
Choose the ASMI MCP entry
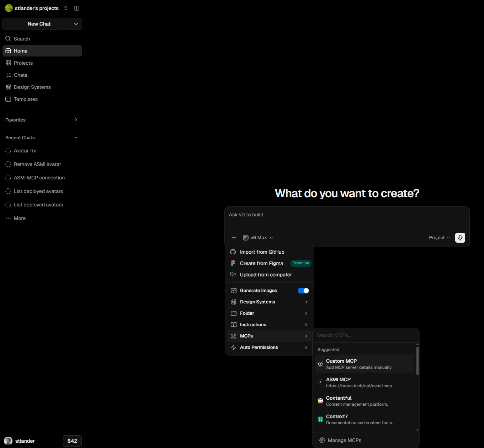point(365,382)
